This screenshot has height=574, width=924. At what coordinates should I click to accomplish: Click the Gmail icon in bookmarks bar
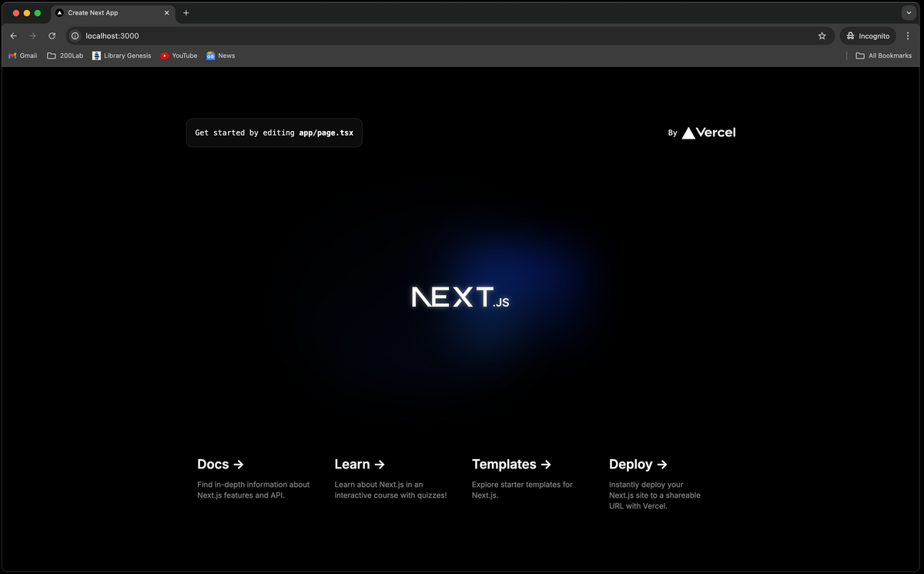[x=14, y=55]
